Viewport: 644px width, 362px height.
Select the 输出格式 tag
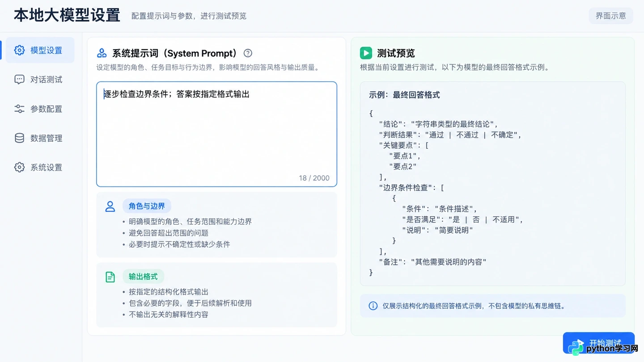(x=143, y=277)
